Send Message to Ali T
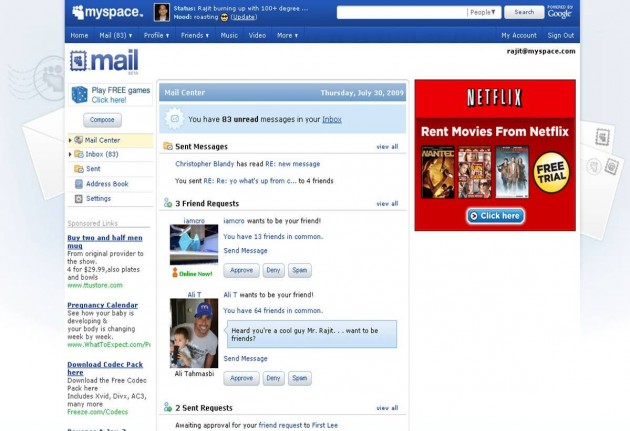This screenshot has width=630, height=431. 245,359
